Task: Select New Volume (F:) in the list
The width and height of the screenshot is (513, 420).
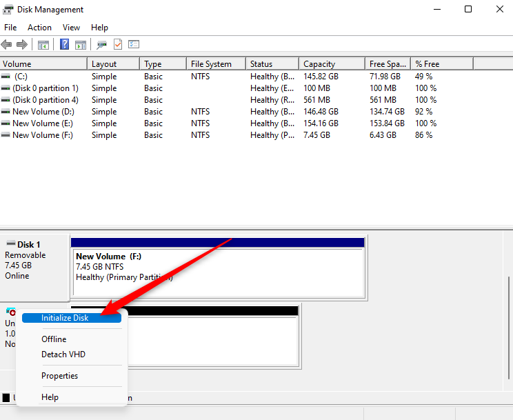Action: click(x=43, y=135)
